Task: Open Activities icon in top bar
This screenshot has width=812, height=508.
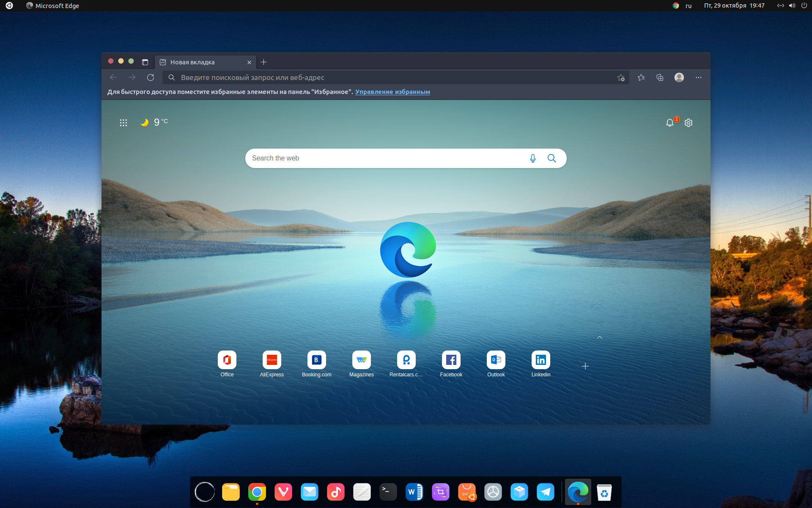Action: point(9,6)
